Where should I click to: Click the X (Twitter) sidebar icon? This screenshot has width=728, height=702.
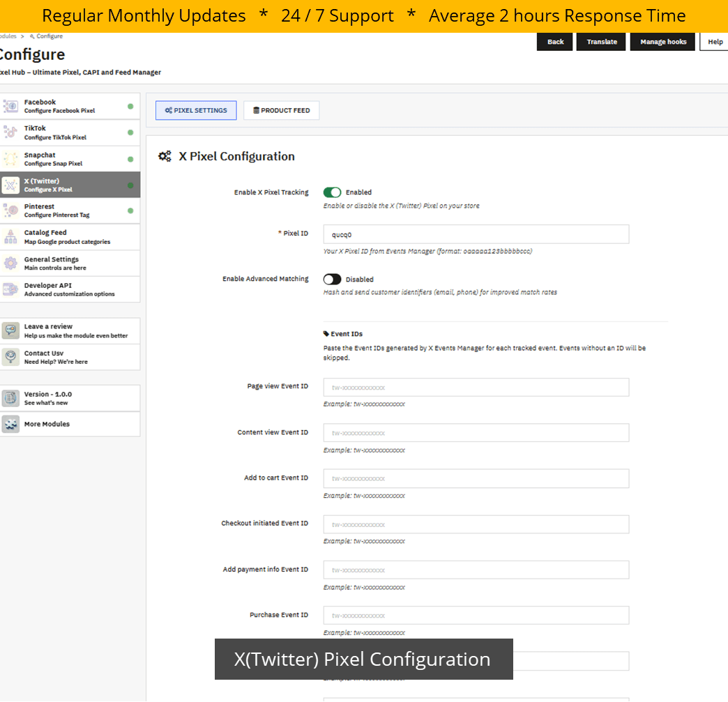pyautogui.click(x=10, y=185)
